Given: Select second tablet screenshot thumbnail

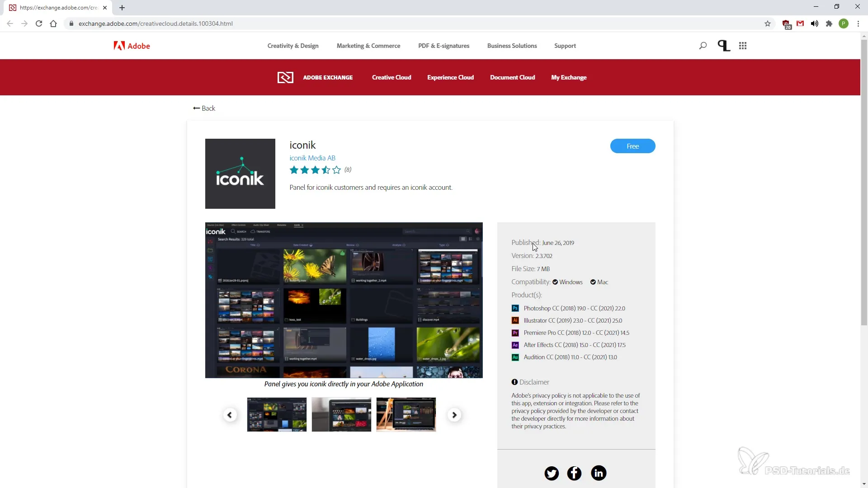Looking at the screenshot, I should coord(341,415).
